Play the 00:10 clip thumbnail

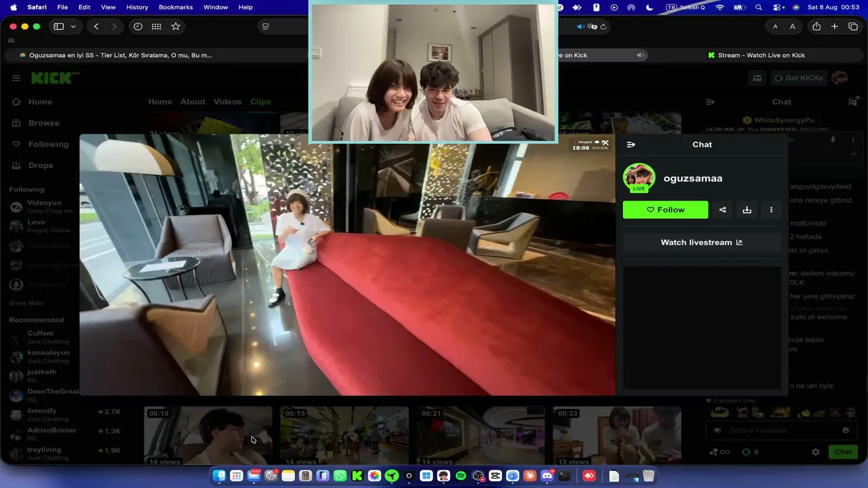(208, 435)
